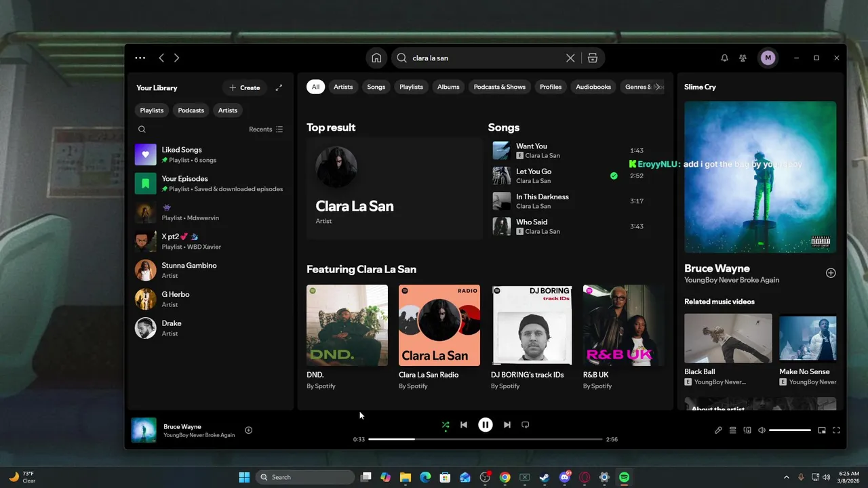Open the Spotify three-dot menu
Viewport: 868px width, 488px height.
(x=140, y=58)
